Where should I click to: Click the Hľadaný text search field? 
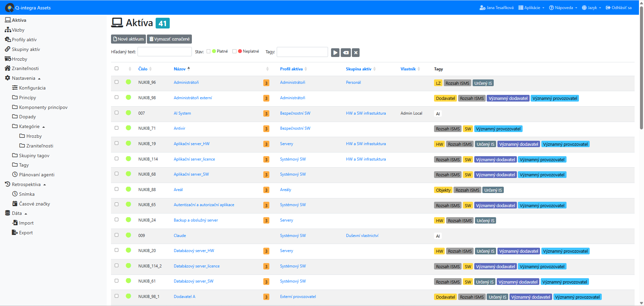pos(164,52)
